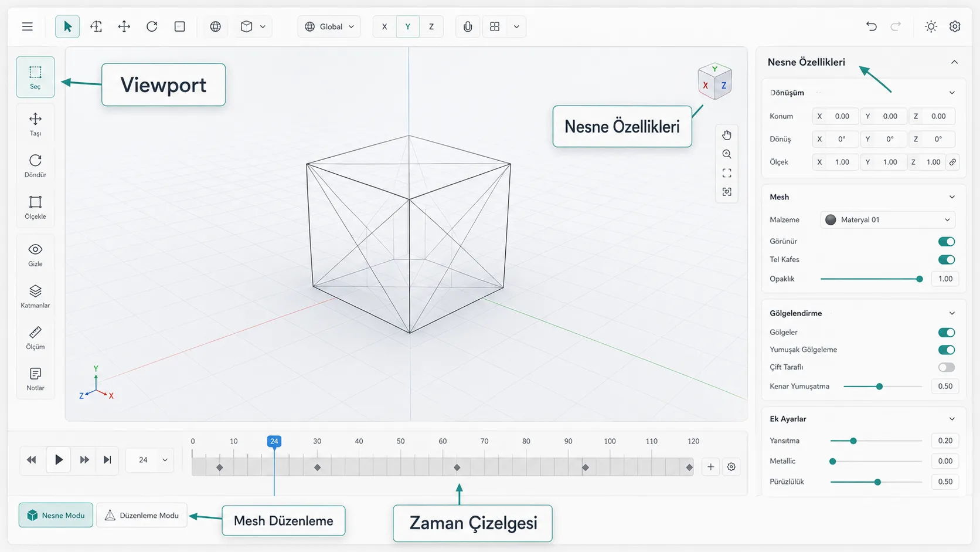Open the Notlar notes tool

[35, 380]
